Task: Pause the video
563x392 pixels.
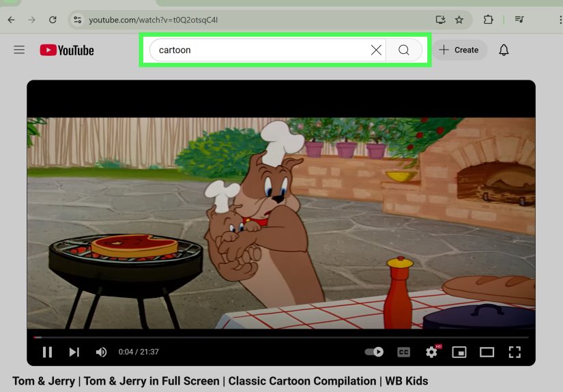Action: pyautogui.click(x=47, y=352)
